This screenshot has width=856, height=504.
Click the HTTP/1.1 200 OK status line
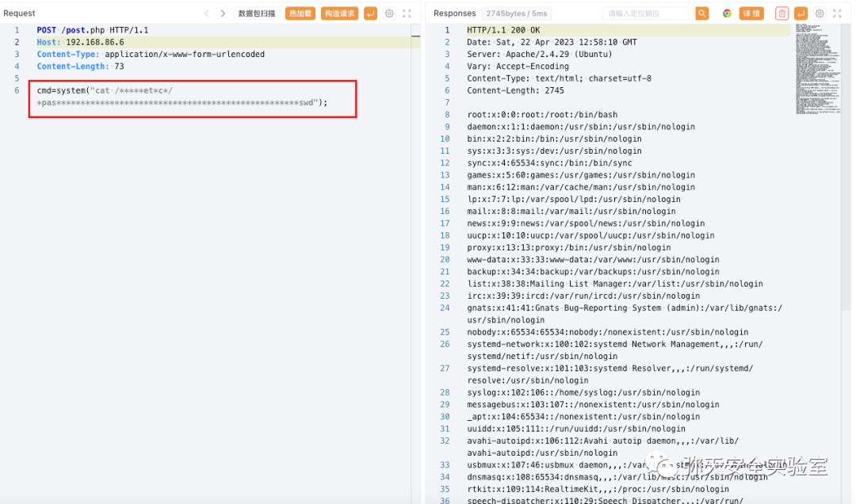pyautogui.click(x=503, y=30)
